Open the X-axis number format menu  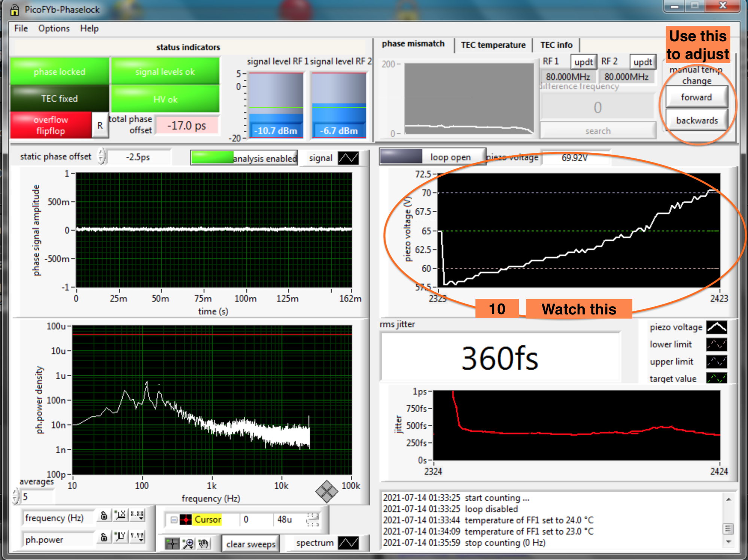tap(137, 515)
